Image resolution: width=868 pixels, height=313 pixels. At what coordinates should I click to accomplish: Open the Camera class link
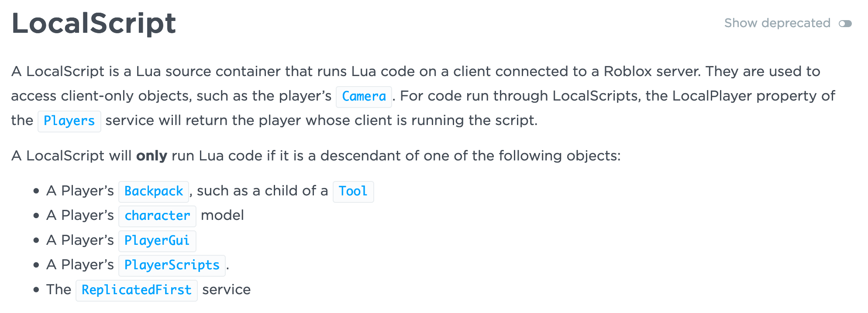[x=364, y=97]
